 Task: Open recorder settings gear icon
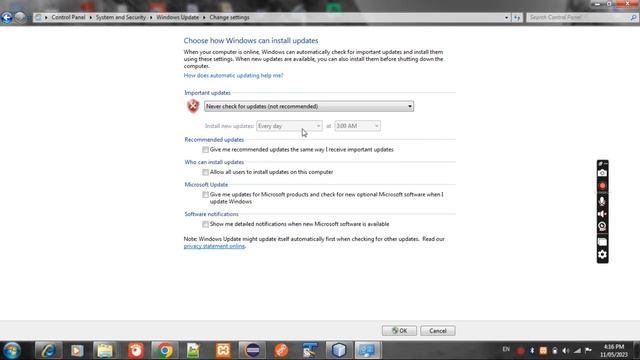[602, 255]
